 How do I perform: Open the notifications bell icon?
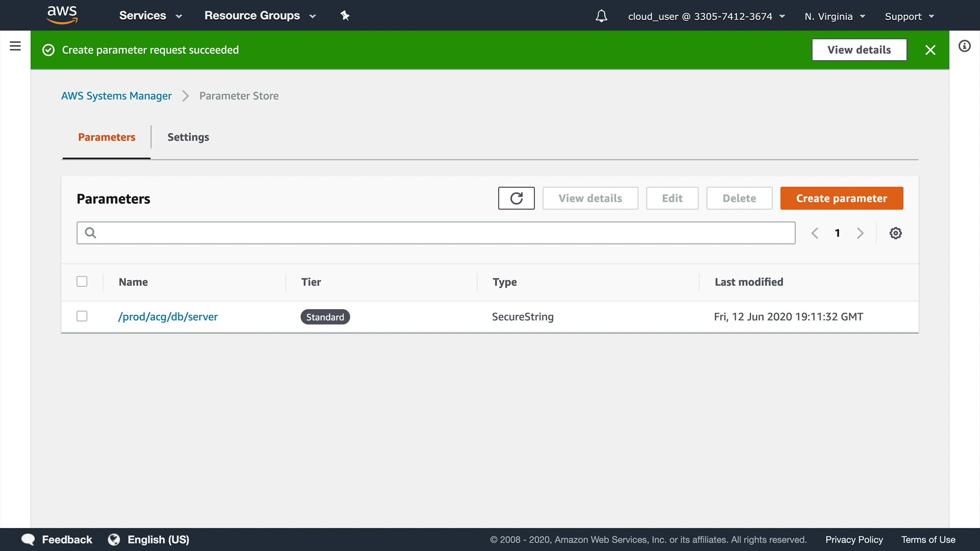[x=601, y=16]
